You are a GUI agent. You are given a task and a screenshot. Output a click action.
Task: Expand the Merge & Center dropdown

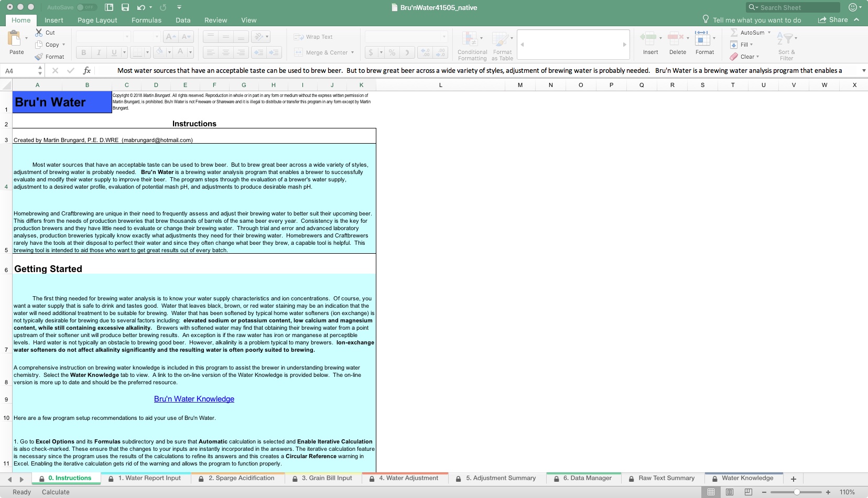pyautogui.click(x=352, y=52)
